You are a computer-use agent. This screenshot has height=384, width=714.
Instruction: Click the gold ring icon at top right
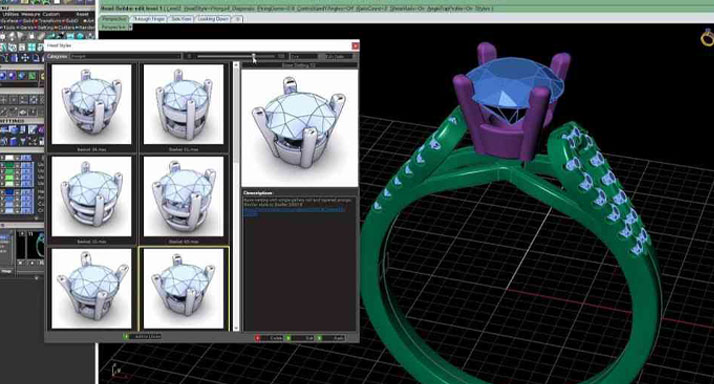pos(707,38)
